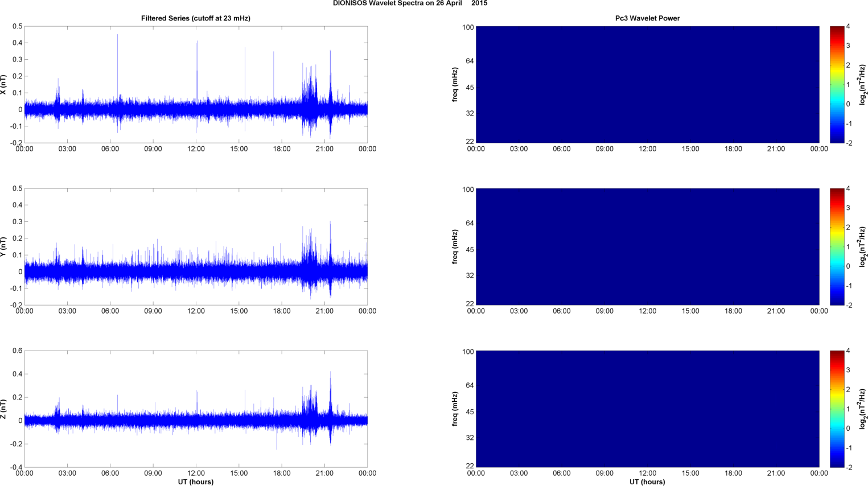This screenshot has height=486, width=868.
Task: Click the '100' frequency tick on top wavelet panel
Action: point(468,27)
